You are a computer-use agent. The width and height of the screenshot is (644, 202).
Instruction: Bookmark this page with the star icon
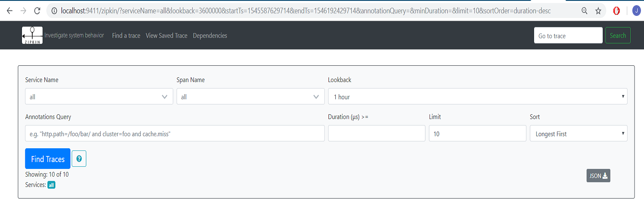(x=598, y=11)
